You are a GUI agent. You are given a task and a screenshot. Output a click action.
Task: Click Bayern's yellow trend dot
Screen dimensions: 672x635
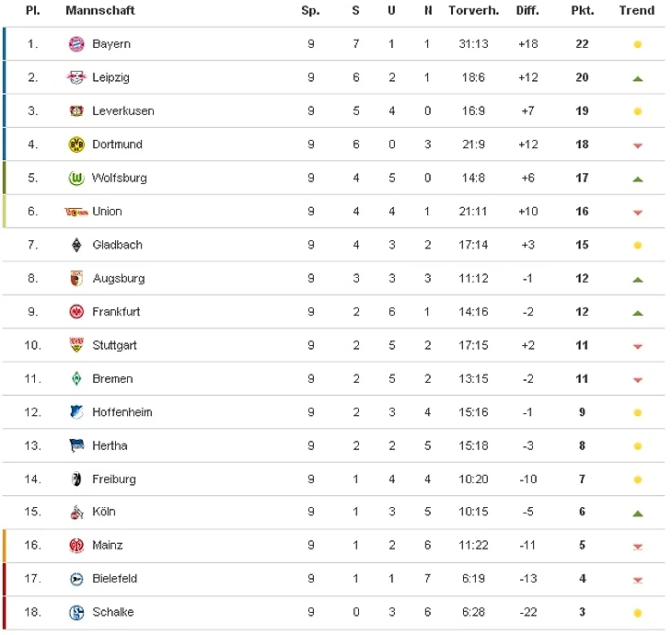click(637, 45)
